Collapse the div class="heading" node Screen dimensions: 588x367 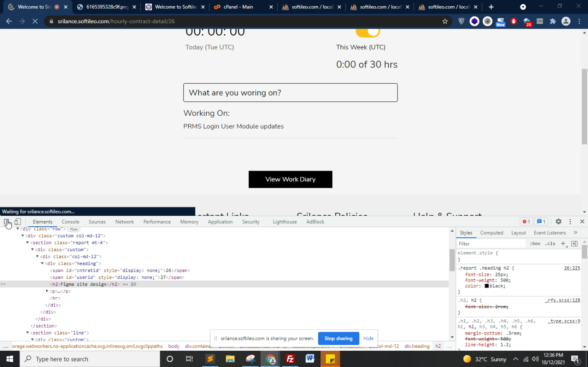click(x=42, y=264)
